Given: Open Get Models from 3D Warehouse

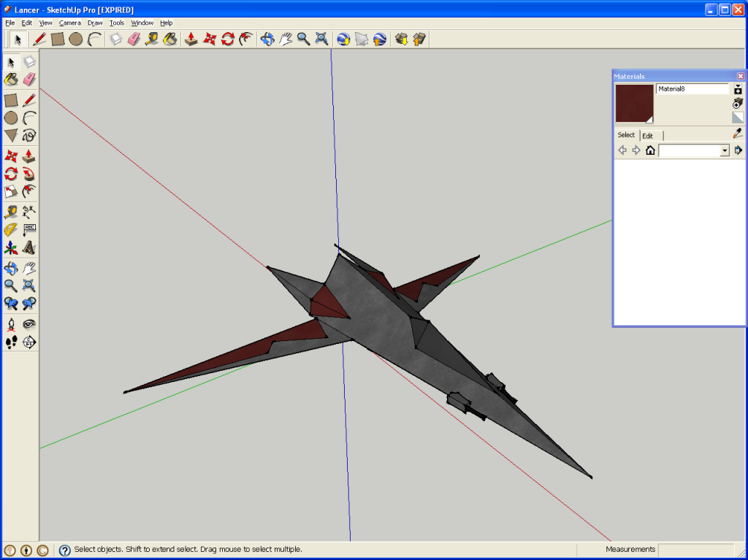Looking at the screenshot, I should [401, 39].
